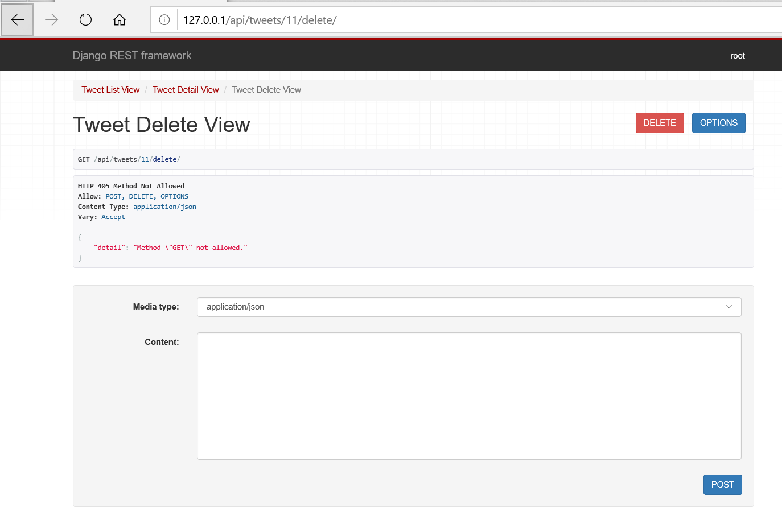Click the red DELETE button
Image resolution: width=782 pixels, height=532 pixels.
pos(660,123)
